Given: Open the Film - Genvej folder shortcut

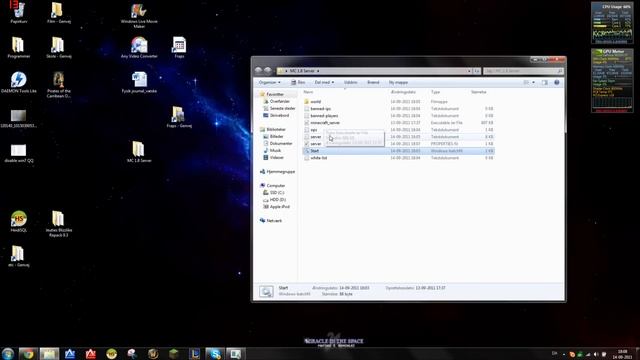Looking at the screenshot, I should click(58, 13).
